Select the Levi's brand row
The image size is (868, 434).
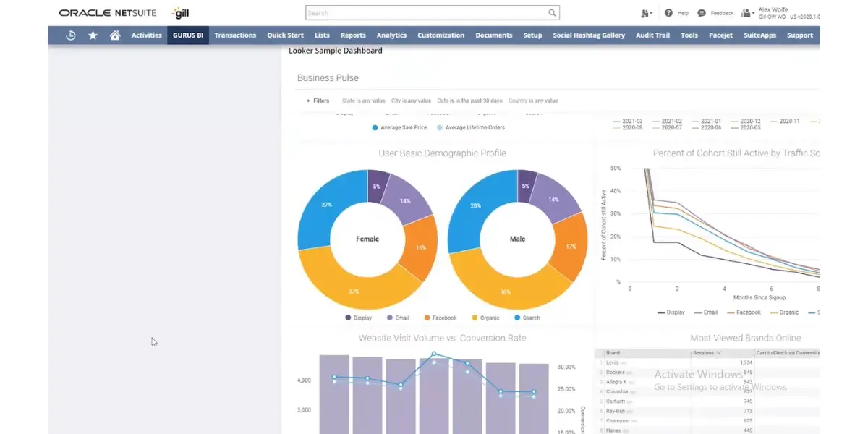point(707,362)
